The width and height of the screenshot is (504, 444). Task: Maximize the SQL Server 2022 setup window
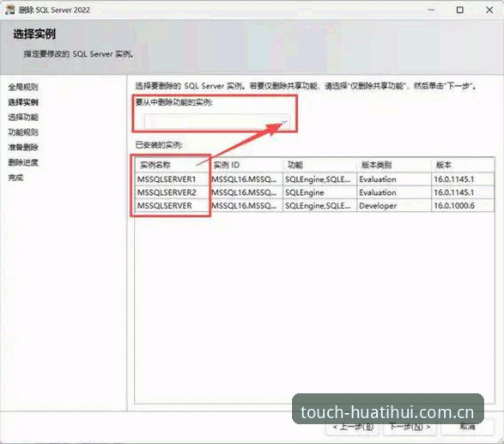(460, 10)
